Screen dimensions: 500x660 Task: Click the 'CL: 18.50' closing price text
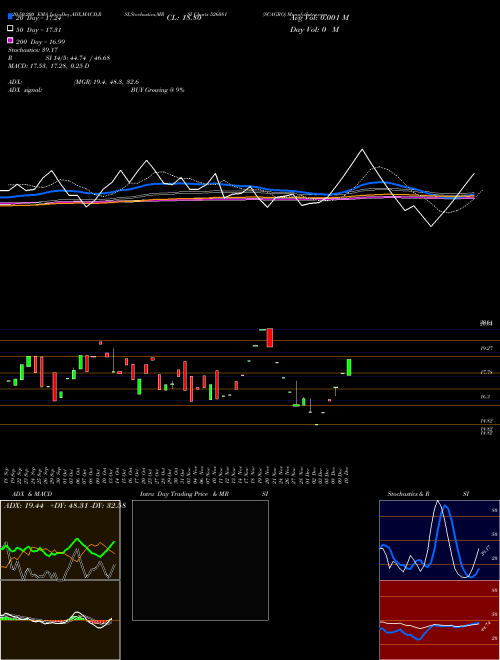184,18
